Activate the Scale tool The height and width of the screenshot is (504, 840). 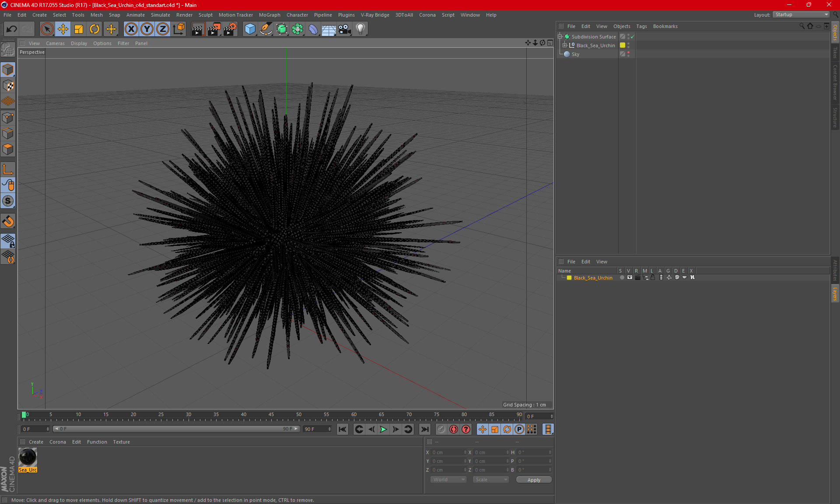(x=79, y=29)
